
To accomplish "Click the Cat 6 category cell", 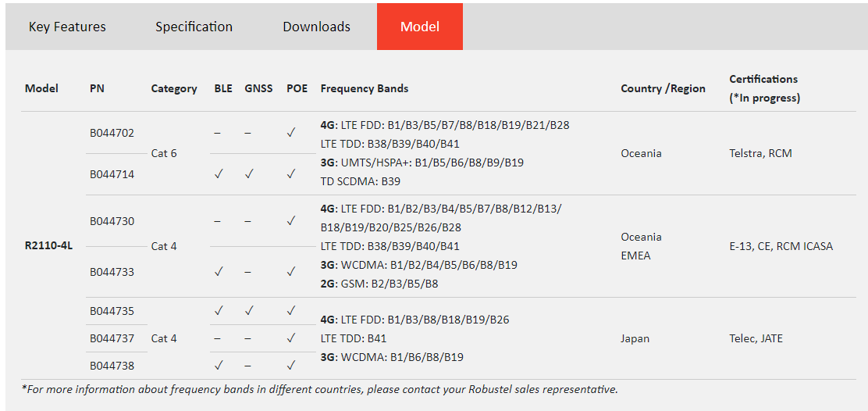I will 164,153.
